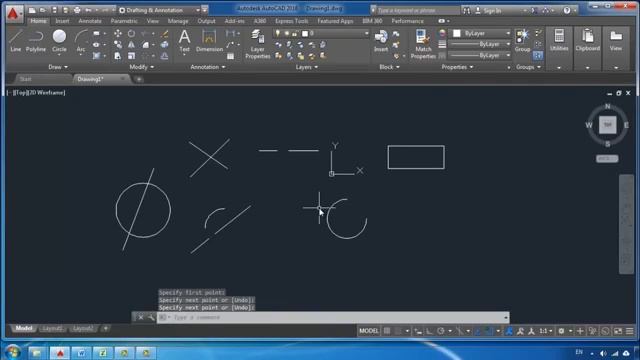
Task: Click in the command line input
Action: [x=333, y=317]
